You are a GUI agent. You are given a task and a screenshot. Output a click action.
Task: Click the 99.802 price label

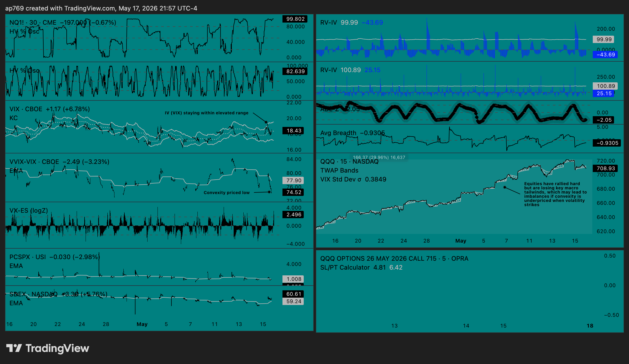point(295,19)
